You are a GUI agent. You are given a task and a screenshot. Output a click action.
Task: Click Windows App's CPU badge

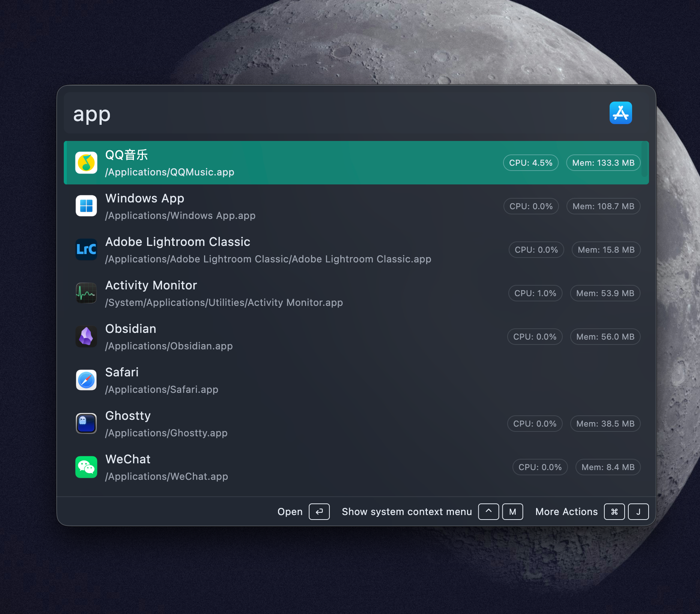tap(531, 206)
